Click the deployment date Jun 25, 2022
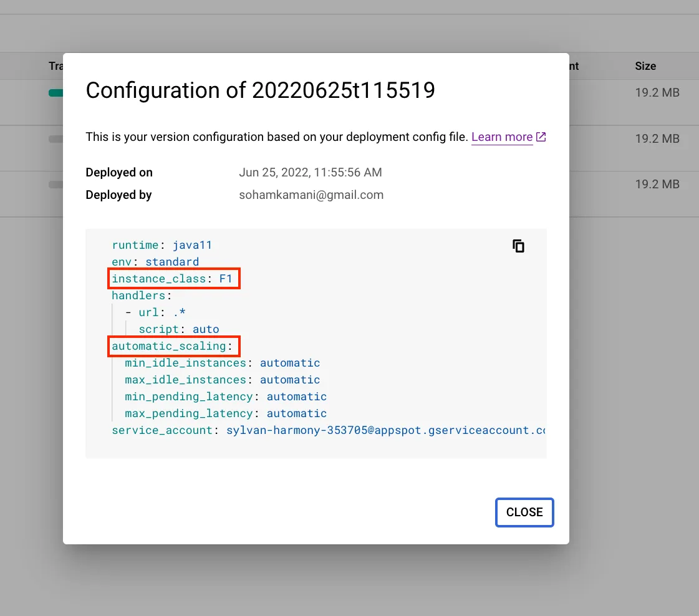This screenshot has height=616, width=699. (x=311, y=172)
